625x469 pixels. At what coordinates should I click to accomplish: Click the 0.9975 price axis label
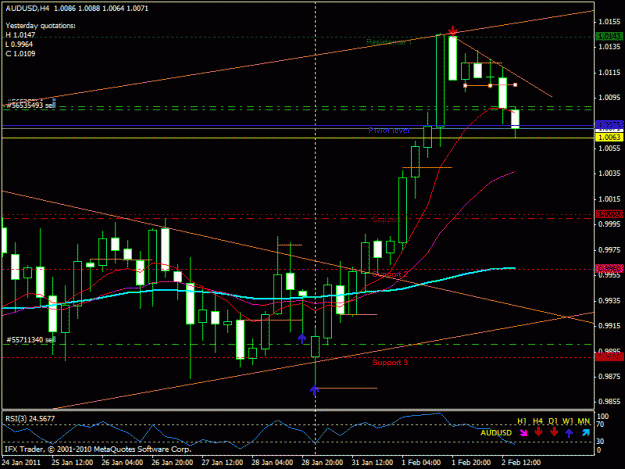[609, 250]
